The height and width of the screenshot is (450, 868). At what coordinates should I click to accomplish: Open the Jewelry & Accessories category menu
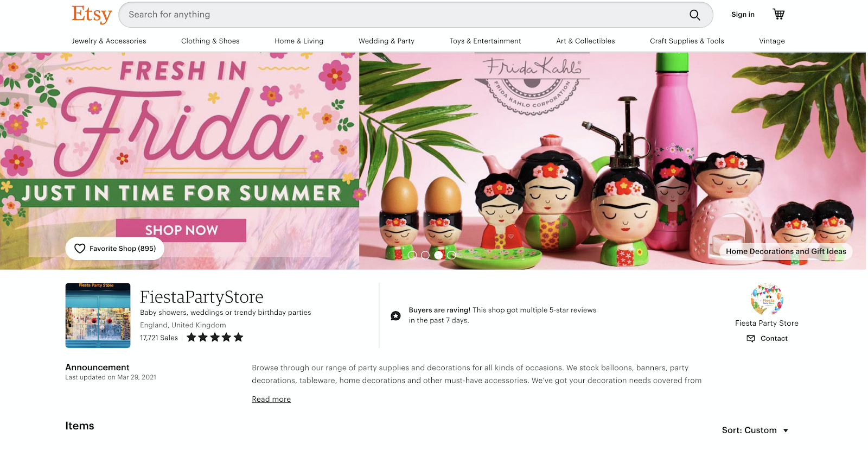pos(109,41)
